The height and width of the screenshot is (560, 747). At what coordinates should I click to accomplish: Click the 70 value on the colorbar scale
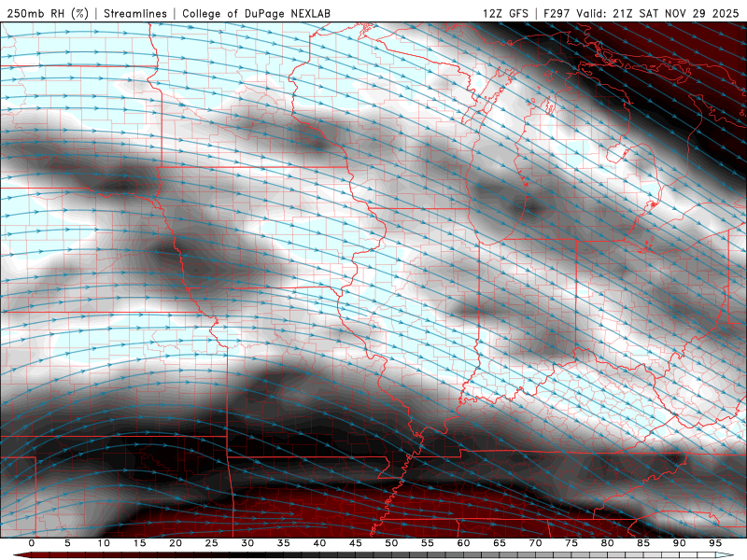point(535,543)
